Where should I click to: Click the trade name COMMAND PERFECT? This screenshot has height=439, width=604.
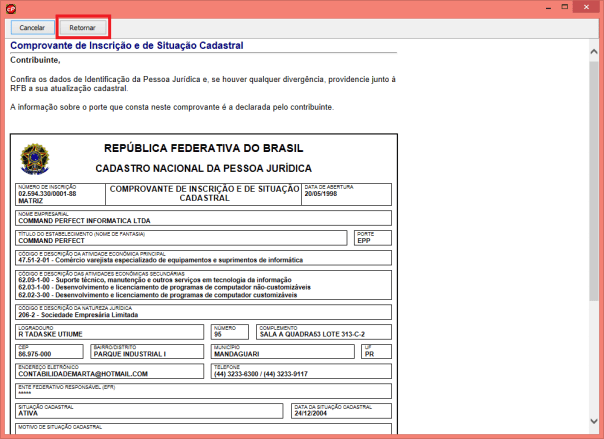click(x=51, y=241)
